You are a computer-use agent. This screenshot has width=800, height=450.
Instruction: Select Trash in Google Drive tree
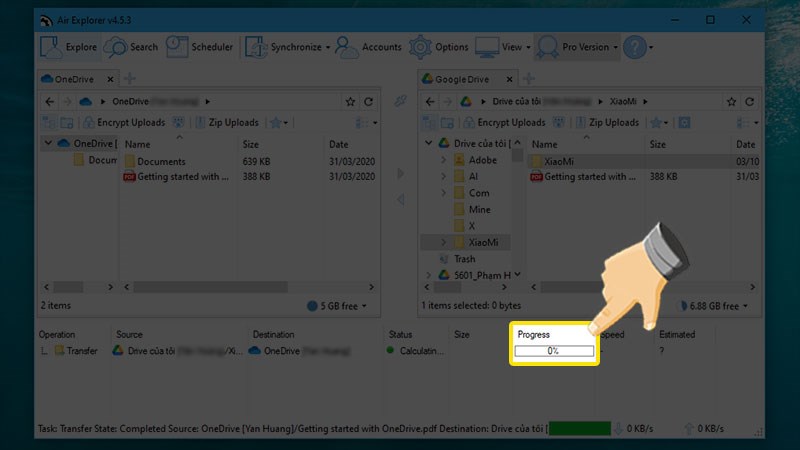click(457, 259)
